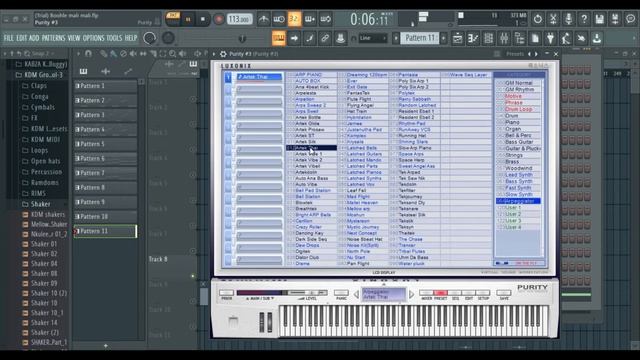This screenshot has height=360, width=640.
Task: Click the Stop transport button
Action: click(x=203, y=19)
